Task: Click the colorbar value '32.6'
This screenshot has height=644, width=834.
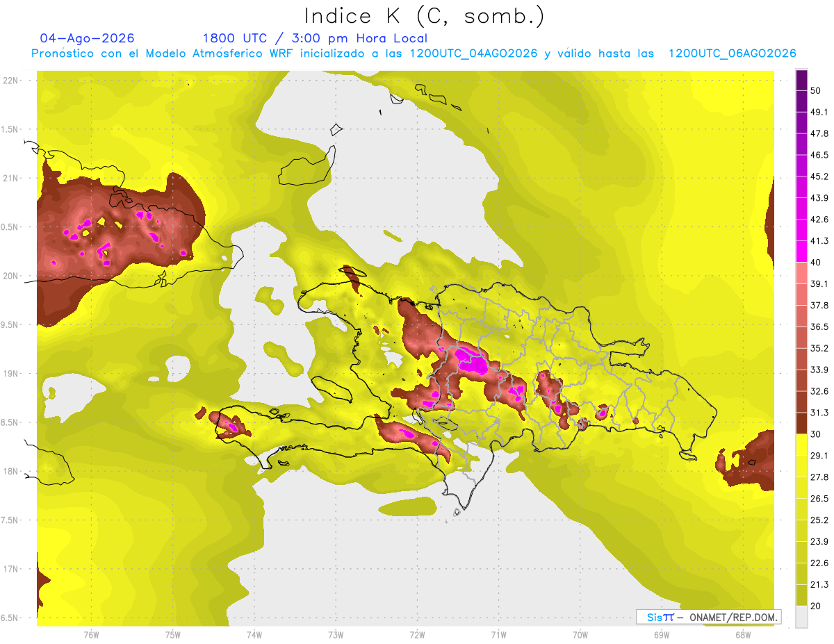Action: point(819,391)
